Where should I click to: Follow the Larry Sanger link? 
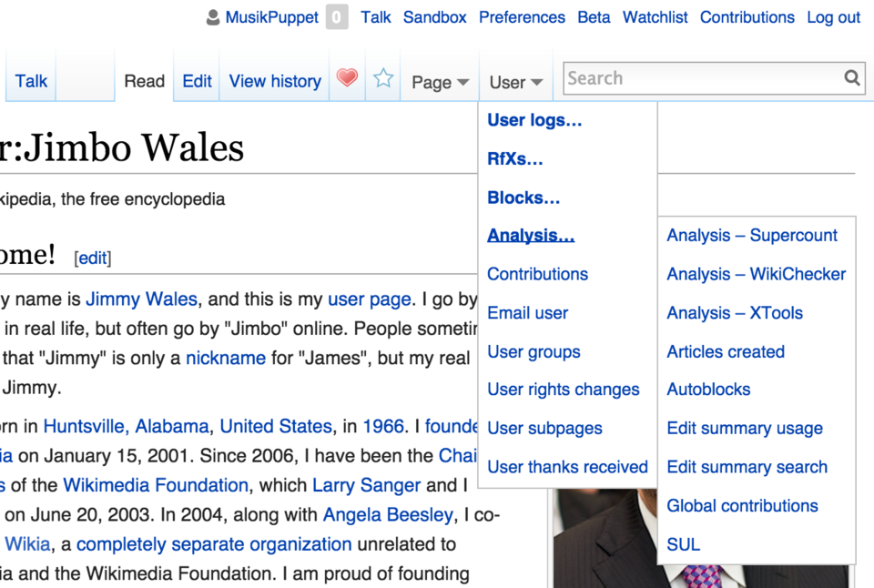click(366, 485)
